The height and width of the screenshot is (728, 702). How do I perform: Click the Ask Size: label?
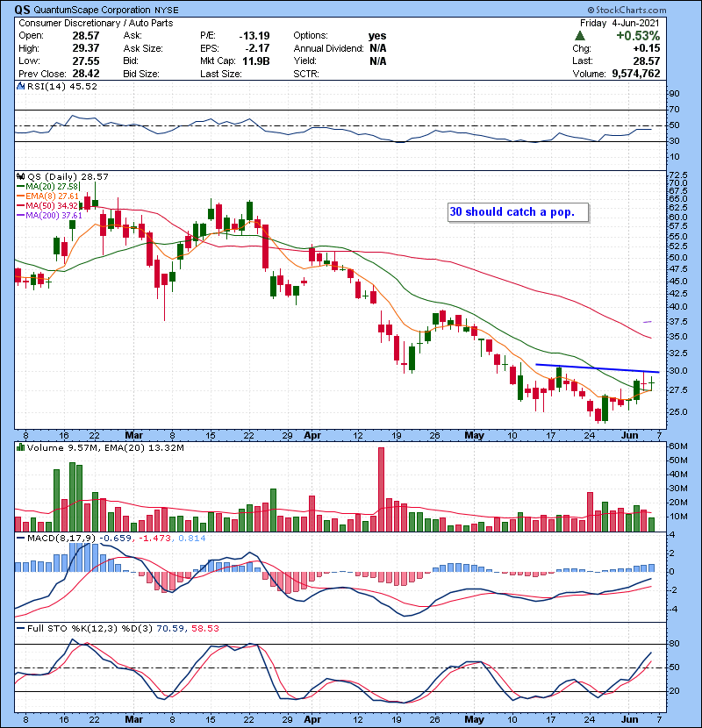(143, 48)
